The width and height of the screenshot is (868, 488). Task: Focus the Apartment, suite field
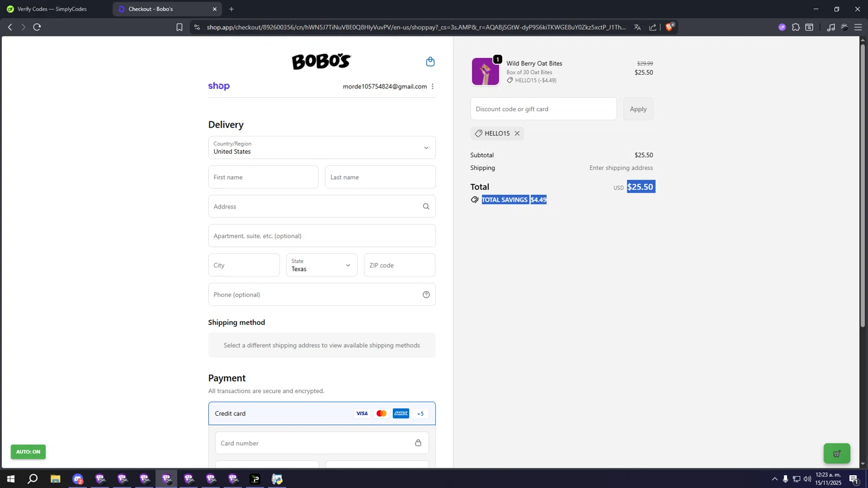322,236
